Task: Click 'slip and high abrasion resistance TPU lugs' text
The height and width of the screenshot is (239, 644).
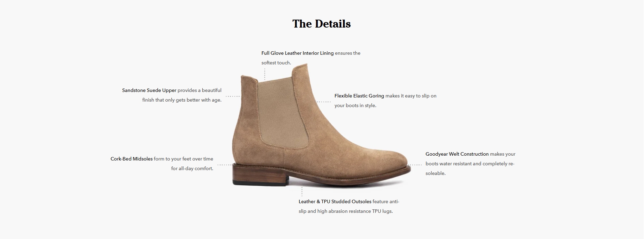Action: (x=346, y=211)
